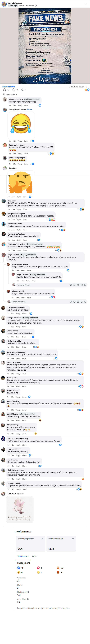Click the info icon next to Other Clicks
This screenshot has width=90, height=644.
28,599
